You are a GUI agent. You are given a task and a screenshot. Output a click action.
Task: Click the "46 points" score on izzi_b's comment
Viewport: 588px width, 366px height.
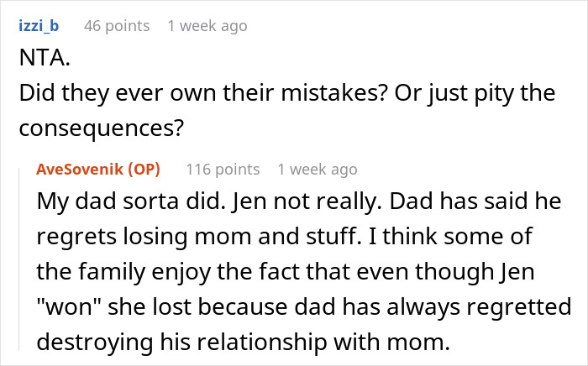pos(117,26)
